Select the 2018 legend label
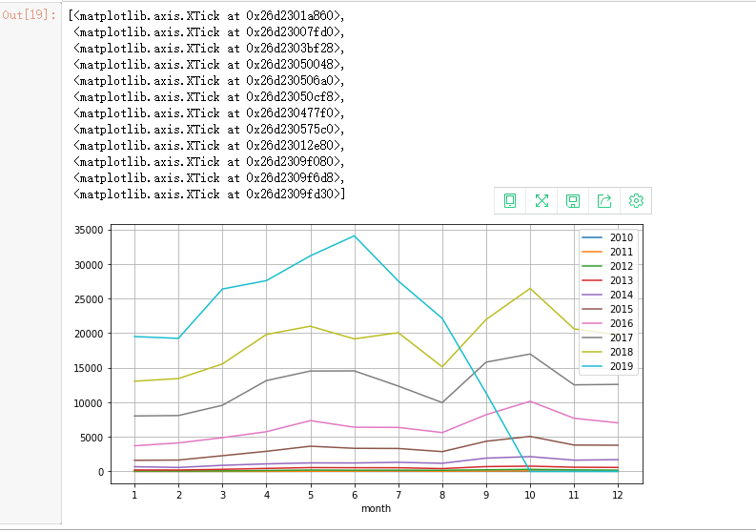Image resolution: width=756 pixels, height=532 pixels. [622, 352]
